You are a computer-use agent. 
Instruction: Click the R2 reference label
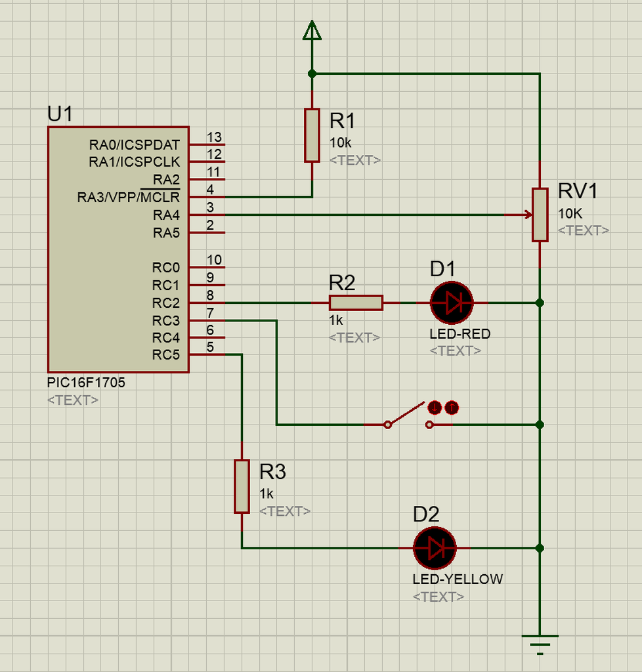point(342,283)
